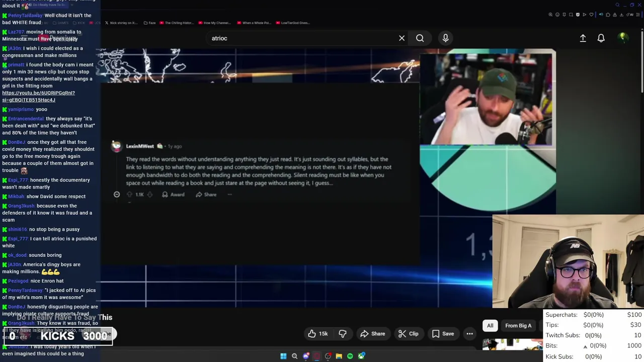
Task: Collapse the LexinMWest comment thread
Action: point(117,195)
